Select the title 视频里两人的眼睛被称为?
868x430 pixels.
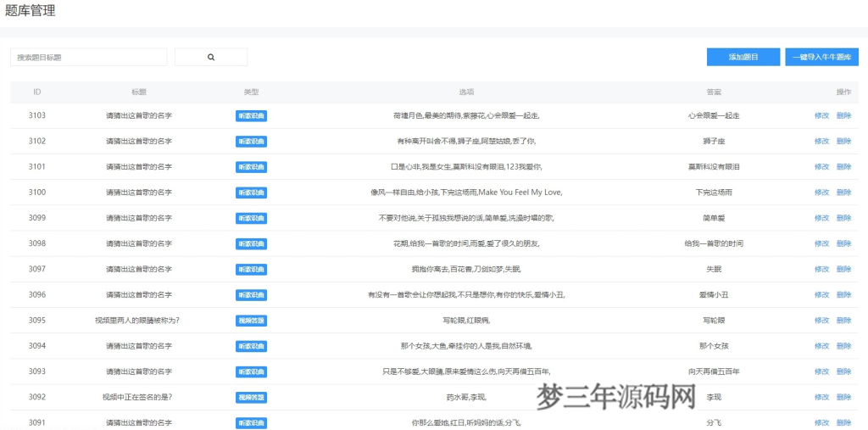point(138,321)
